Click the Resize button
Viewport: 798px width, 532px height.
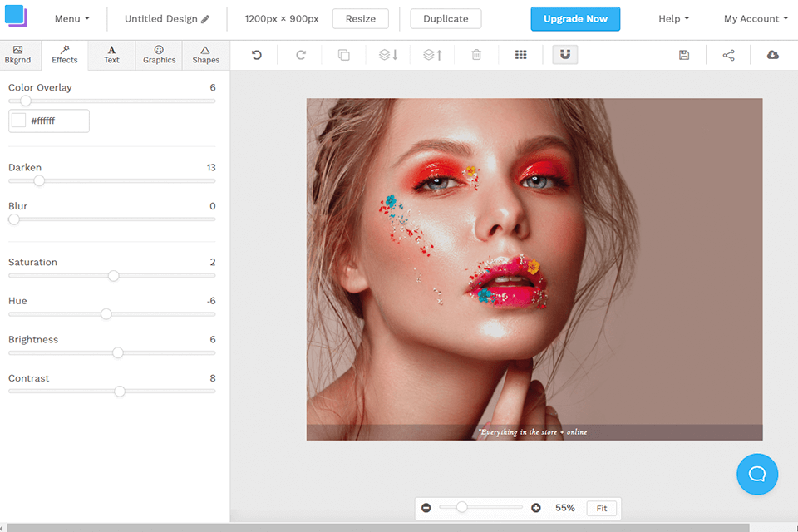coord(360,18)
